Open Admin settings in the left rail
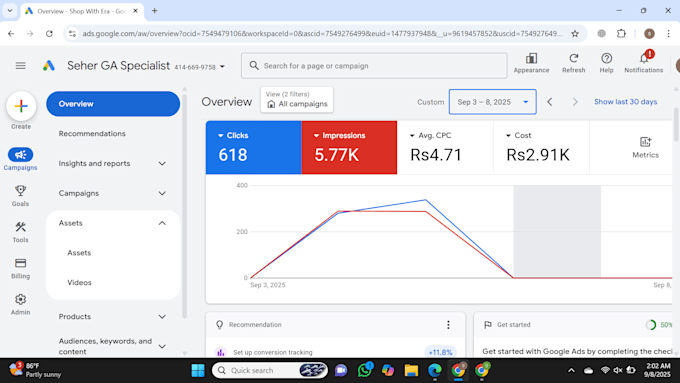This screenshot has width=680, height=383. pos(20,304)
